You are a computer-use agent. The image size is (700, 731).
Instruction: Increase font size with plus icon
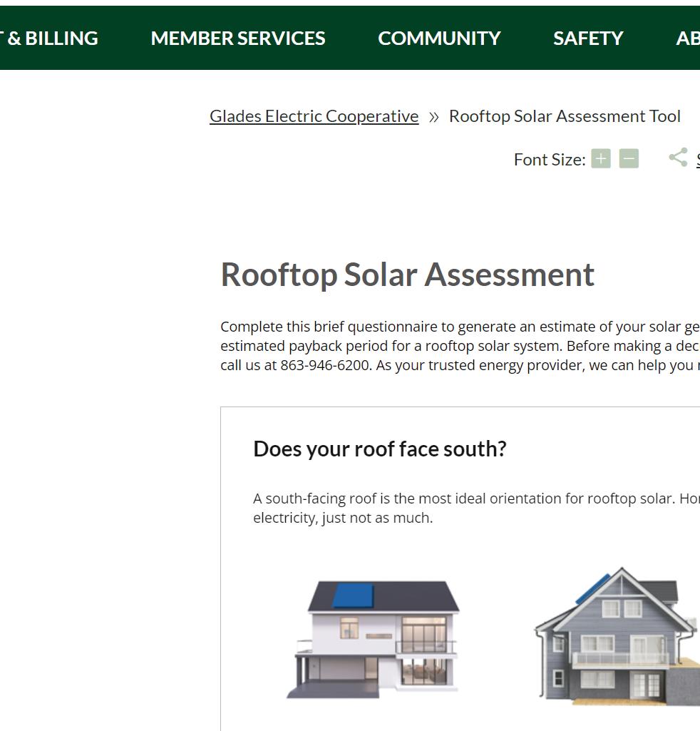pyautogui.click(x=601, y=159)
